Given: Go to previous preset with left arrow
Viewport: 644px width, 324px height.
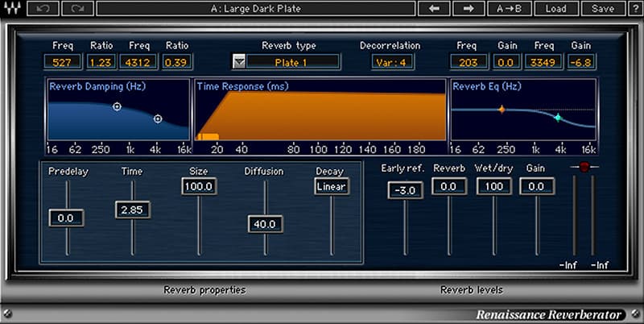Looking at the screenshot, I should [435, 9].
